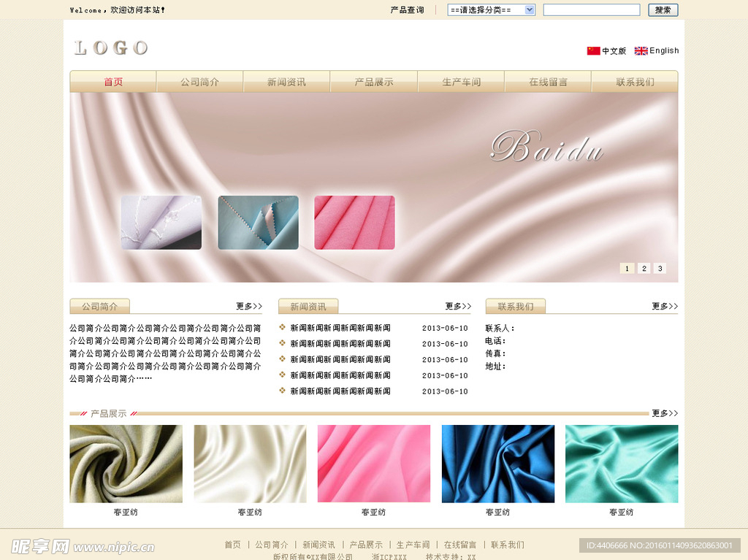This screenshot has width=748, height=560.
Task: Click 在线留言 in footer links
Action: click(x=460, y=545)
